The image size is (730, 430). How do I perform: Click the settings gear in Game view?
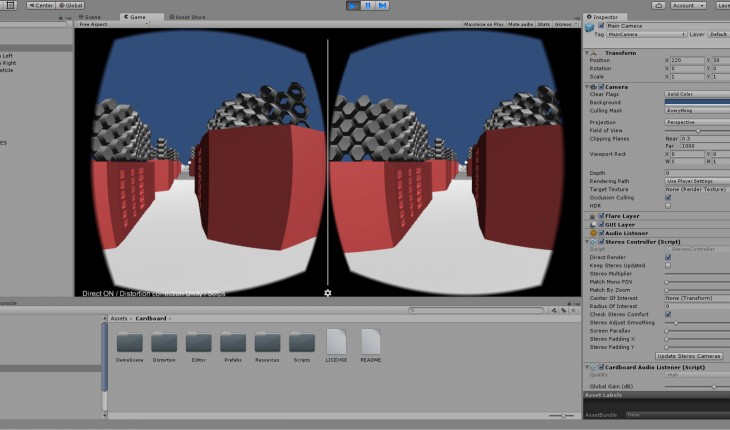[328, 292]
